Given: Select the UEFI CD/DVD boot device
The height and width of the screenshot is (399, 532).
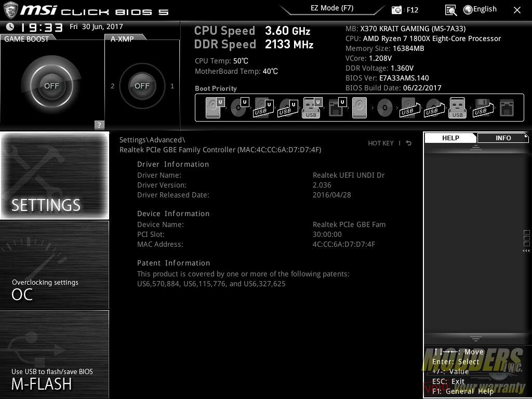Looking at the screenshot, I should tap(240, 108).
